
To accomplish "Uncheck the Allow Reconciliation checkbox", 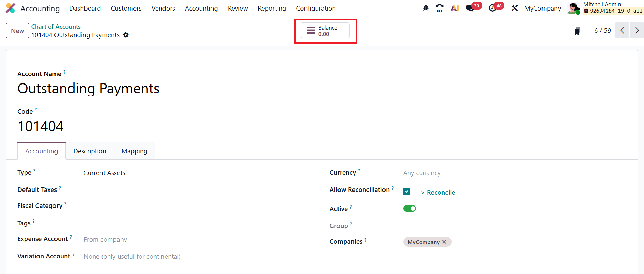I will click(x=406, y=192).
